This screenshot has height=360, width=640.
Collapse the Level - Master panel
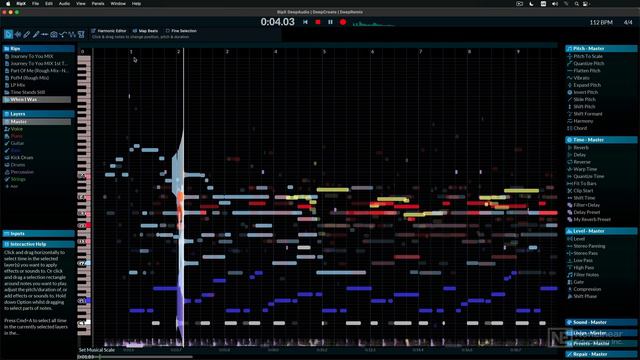[601, 231]
